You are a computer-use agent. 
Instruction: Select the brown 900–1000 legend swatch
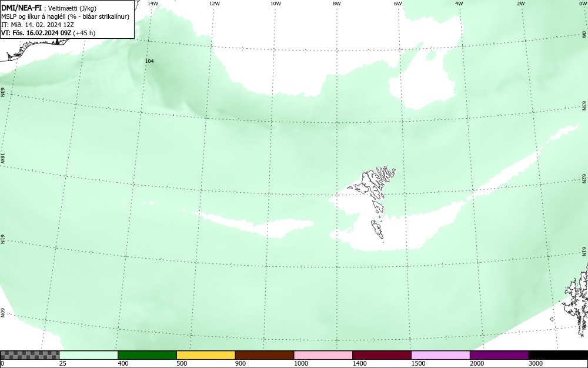[x=265, y=355]
